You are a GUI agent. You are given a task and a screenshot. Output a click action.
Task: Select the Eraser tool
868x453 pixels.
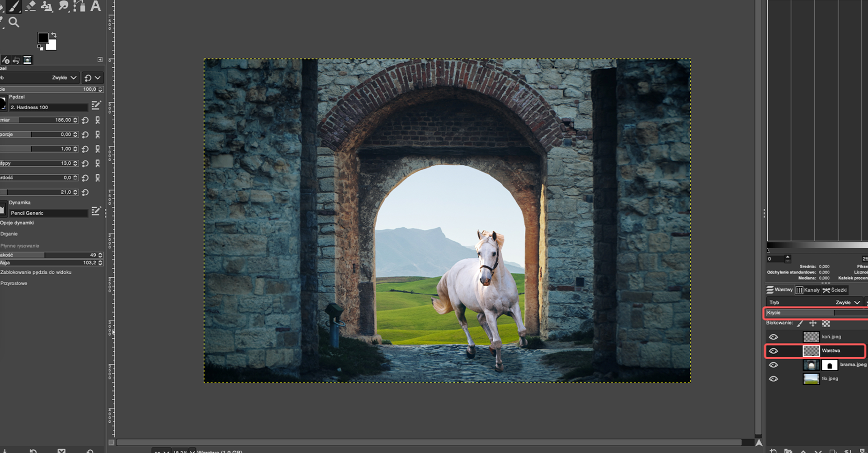[31, 6]
